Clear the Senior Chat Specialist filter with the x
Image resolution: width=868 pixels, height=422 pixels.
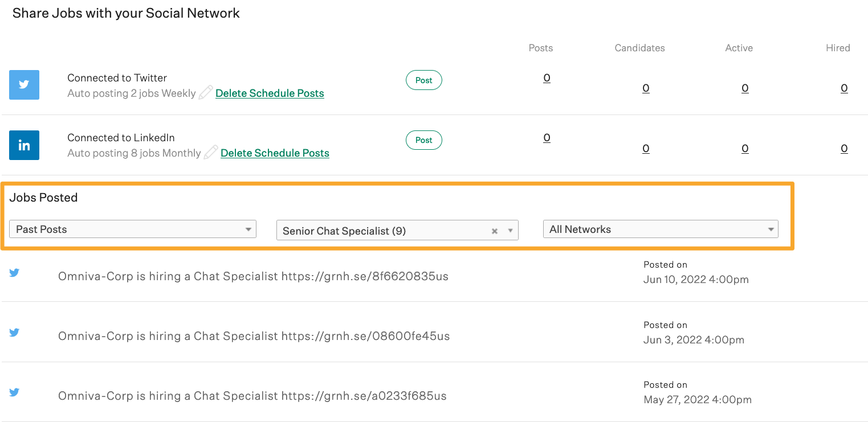pos(494,231)
